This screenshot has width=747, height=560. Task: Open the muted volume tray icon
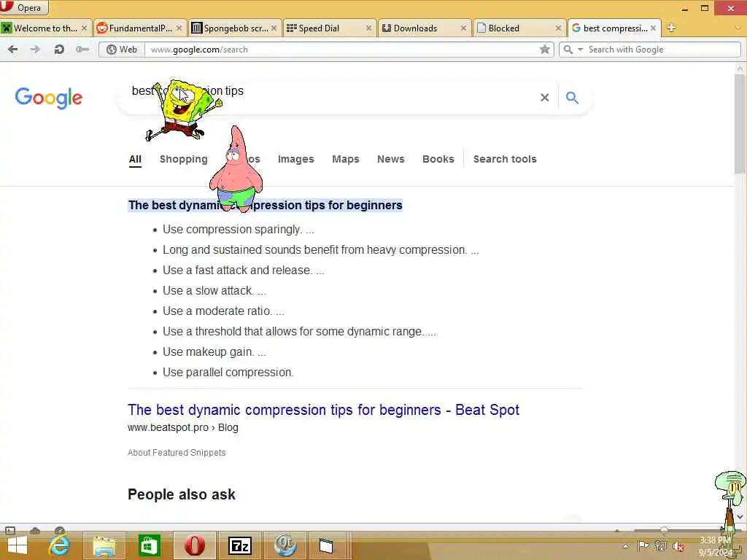[x=678, y=547]
